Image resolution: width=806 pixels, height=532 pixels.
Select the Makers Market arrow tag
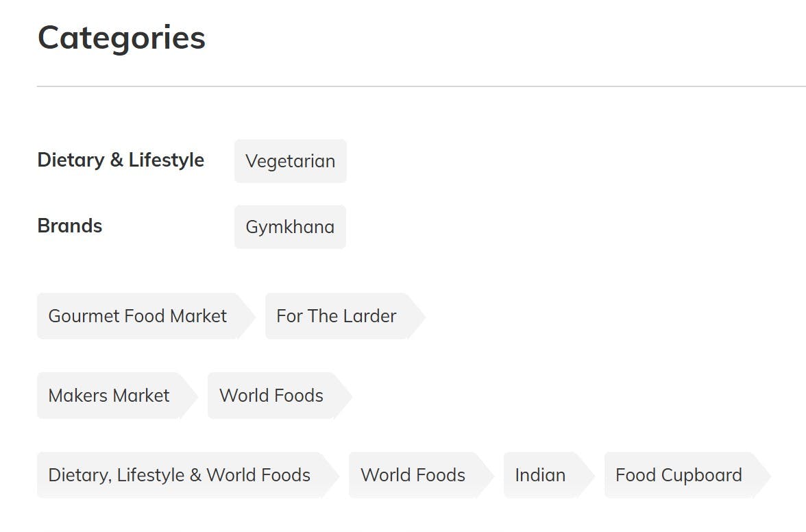click(108, 396)
